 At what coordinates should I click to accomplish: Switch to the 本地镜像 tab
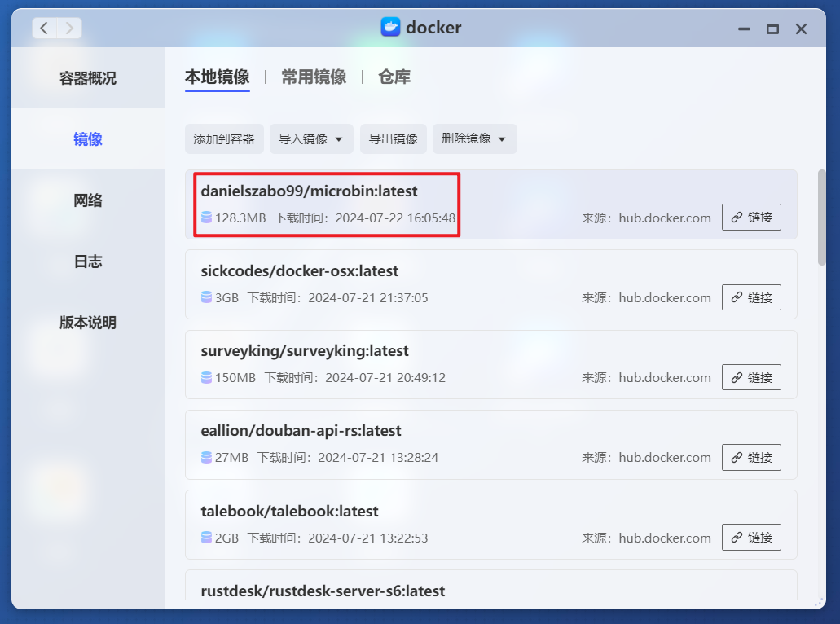click(217, 77)
